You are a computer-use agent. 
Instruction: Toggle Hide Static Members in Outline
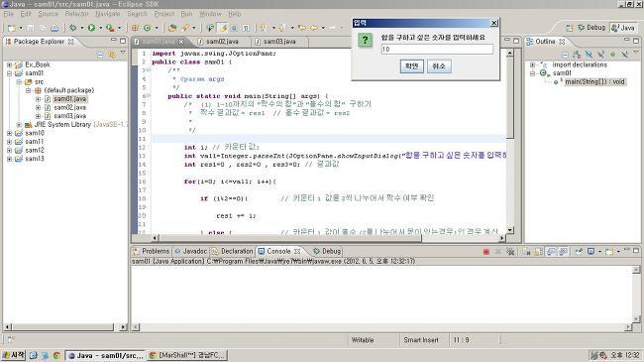(x=600, y=55)
